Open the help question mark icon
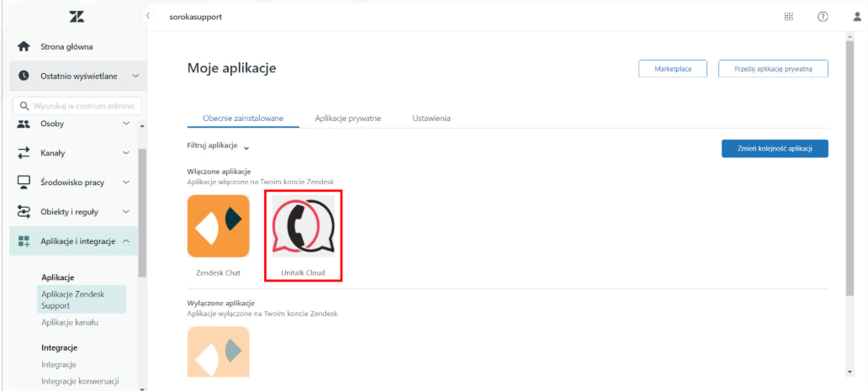 tap(822, 16)
